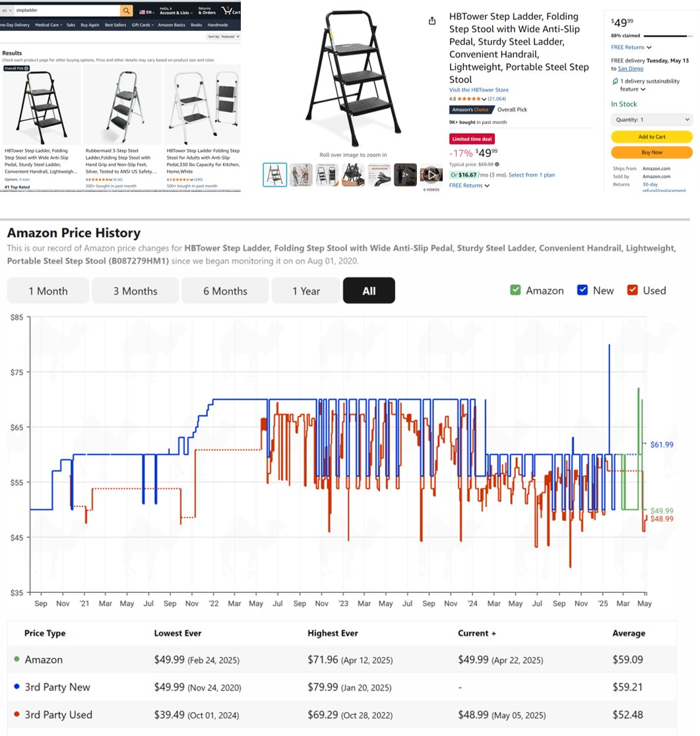
Task: Open the Visit the HBTower Store link
Action: [478, 90]
